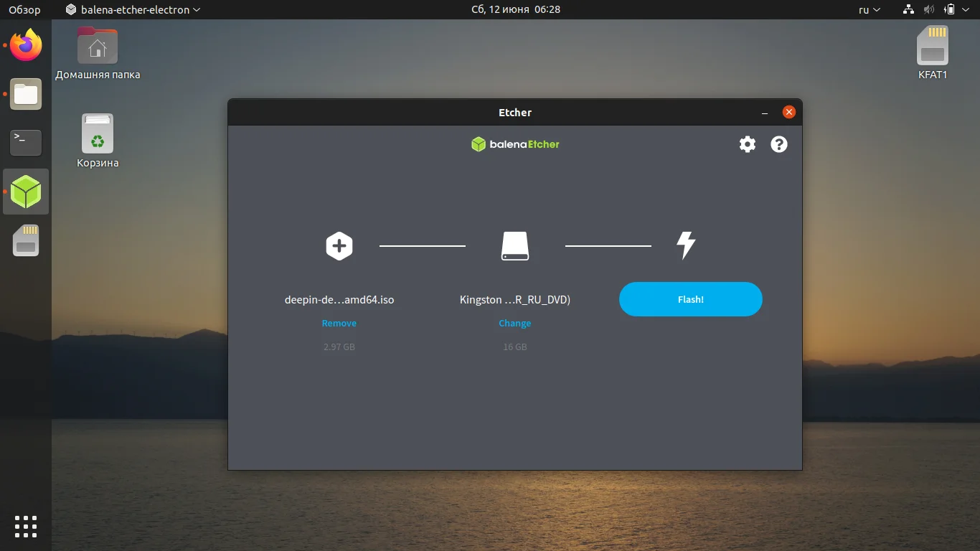
Task: Launch Firefox from the dock
Action: tap(26, 46)
